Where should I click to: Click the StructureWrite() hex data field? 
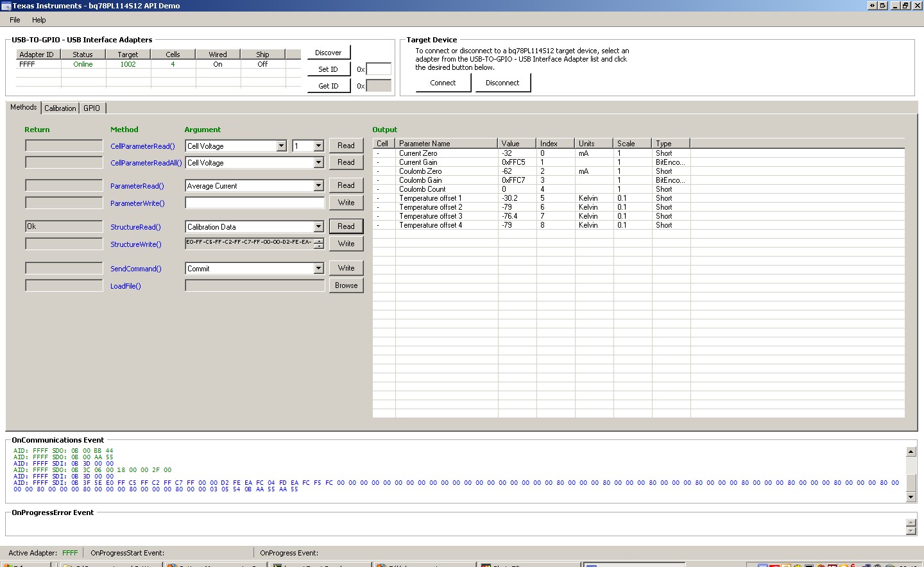[x=250, y=244]
